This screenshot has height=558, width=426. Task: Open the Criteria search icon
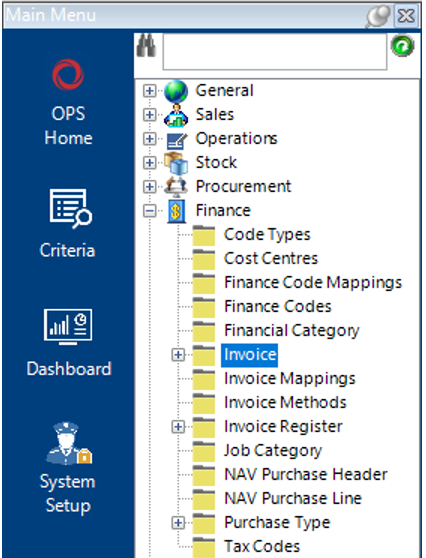(71, 209)
